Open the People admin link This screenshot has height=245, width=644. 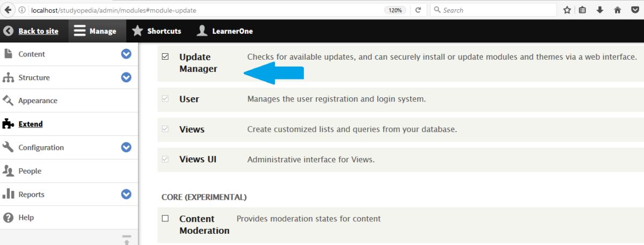[x=30, y=171]
